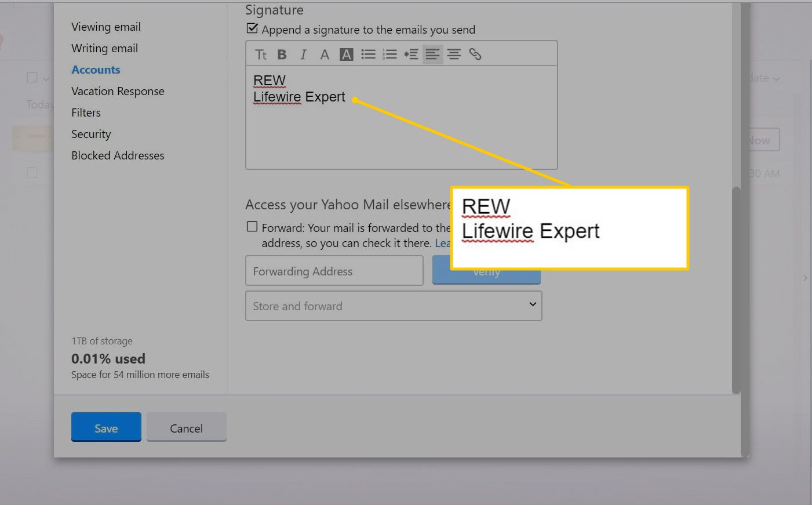This screenshot has width=812, height=505.
Task: Save the settings changes
Action: pyautogui.click(x=106, y=427)
